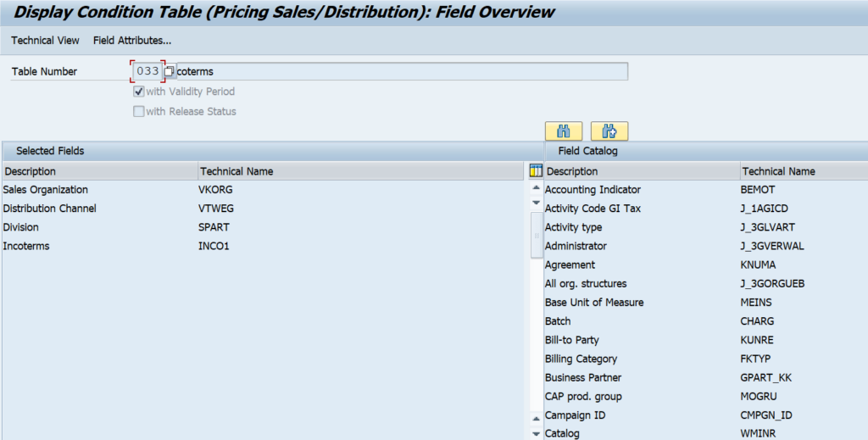The width and height of the screenshot is (868, 440).
Task: Select 'Administrator' catalog field
Action: click(576, 246)
